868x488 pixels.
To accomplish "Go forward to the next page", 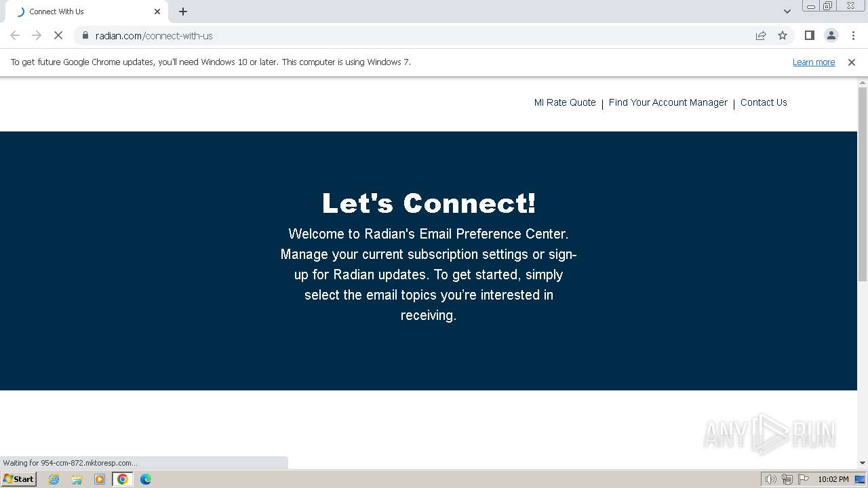I will click(x=37, y=35).
